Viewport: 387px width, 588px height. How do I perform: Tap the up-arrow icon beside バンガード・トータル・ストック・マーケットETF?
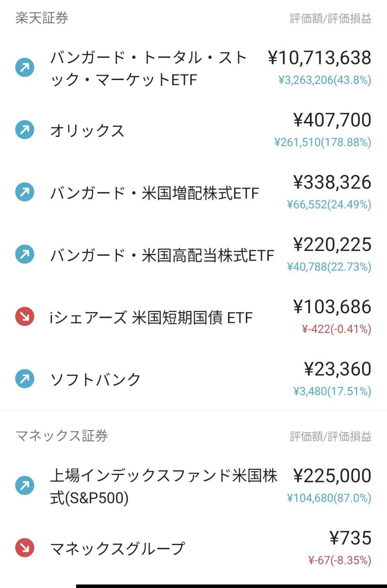25,68
